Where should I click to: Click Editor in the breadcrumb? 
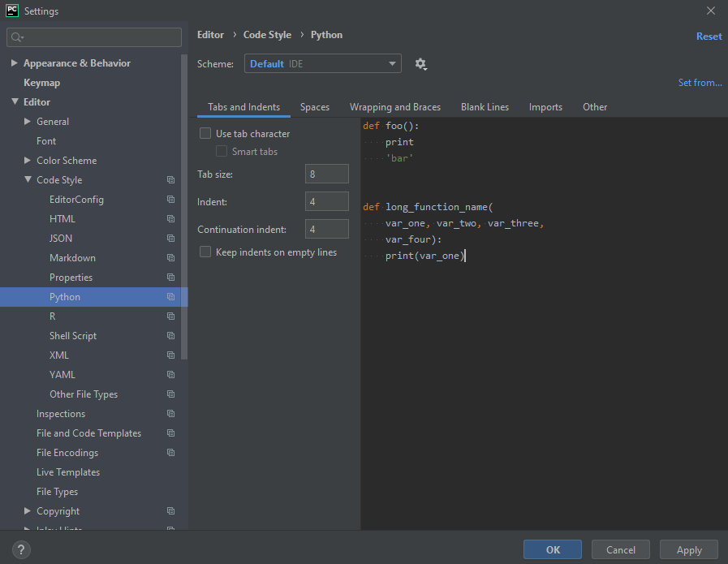[x=210, y=35]
